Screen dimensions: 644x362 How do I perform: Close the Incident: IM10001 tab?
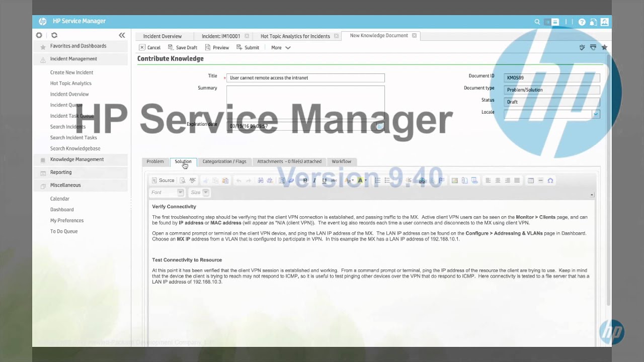247,36
